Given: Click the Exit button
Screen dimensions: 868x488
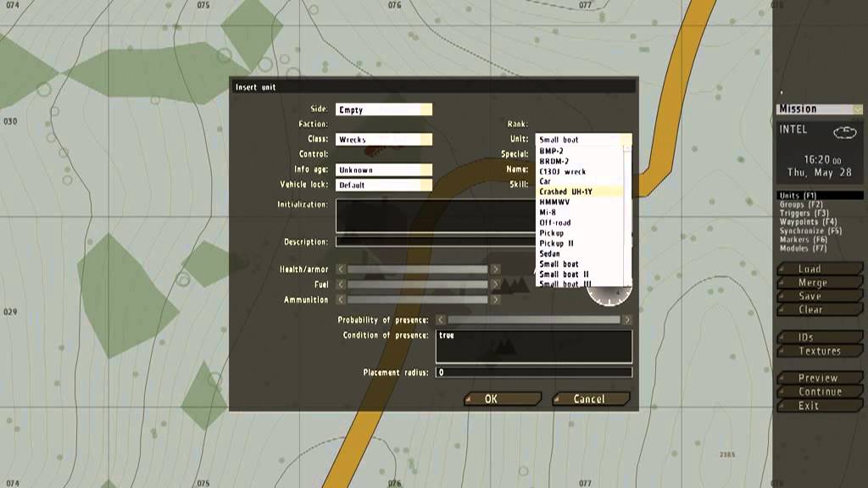Looking at the screenshot, I should tap(820, 406).
